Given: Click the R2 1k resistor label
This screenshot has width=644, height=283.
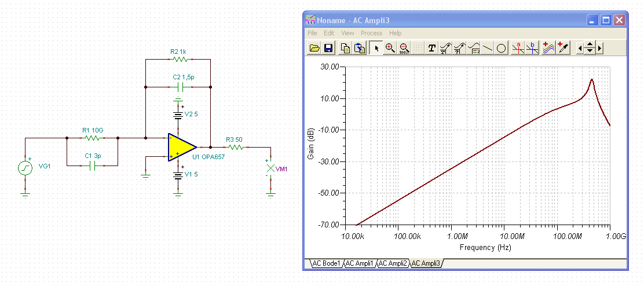Looking at the screenshot, I should (178, 52).
